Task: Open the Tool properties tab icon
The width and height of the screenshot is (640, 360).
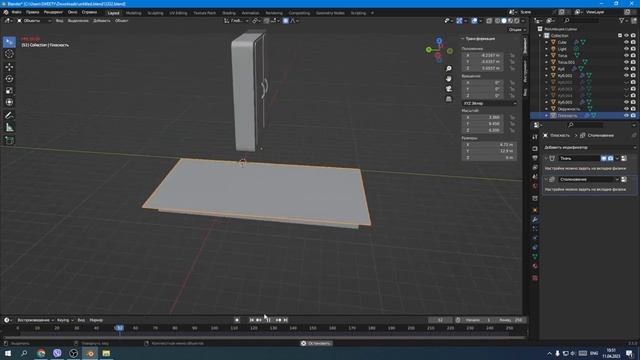Action: tap(535, 137)
